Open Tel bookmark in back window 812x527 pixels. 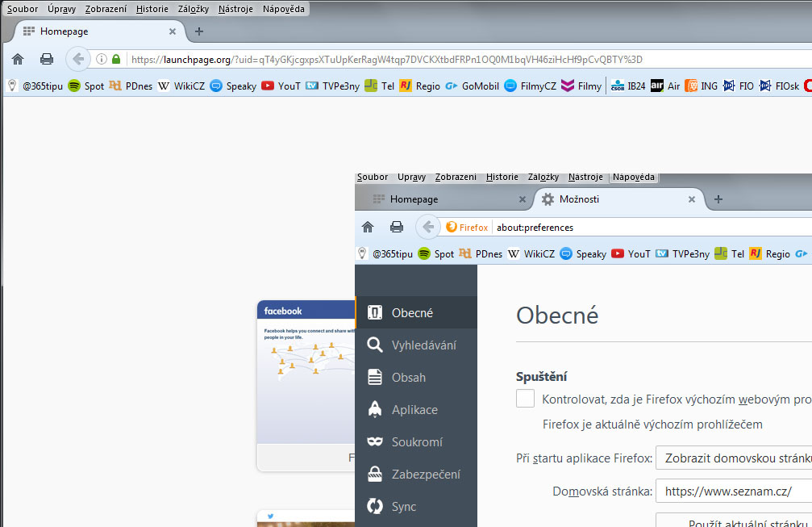point(380,86)
